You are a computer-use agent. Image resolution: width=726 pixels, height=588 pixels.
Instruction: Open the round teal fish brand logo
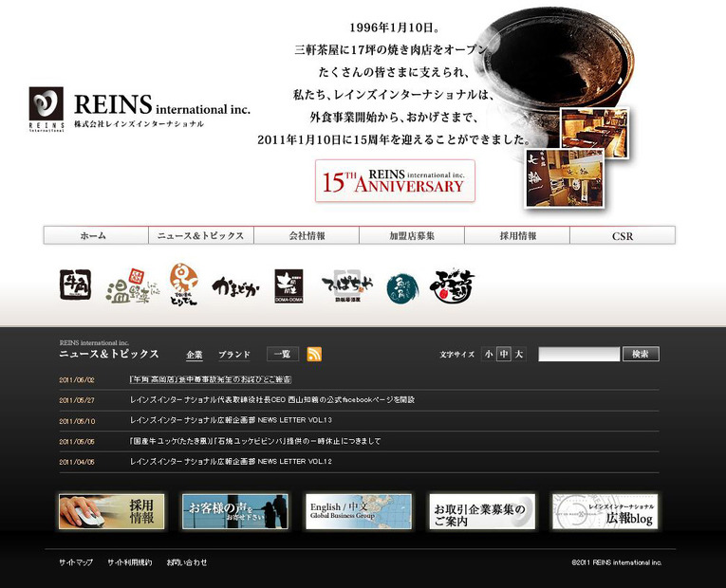402,289
